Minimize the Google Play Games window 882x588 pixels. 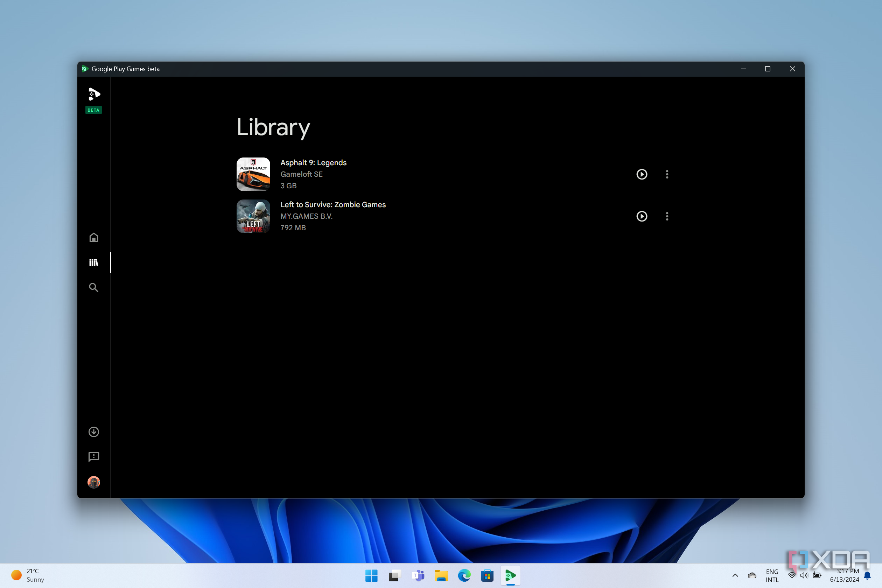(x=744, y=69)
